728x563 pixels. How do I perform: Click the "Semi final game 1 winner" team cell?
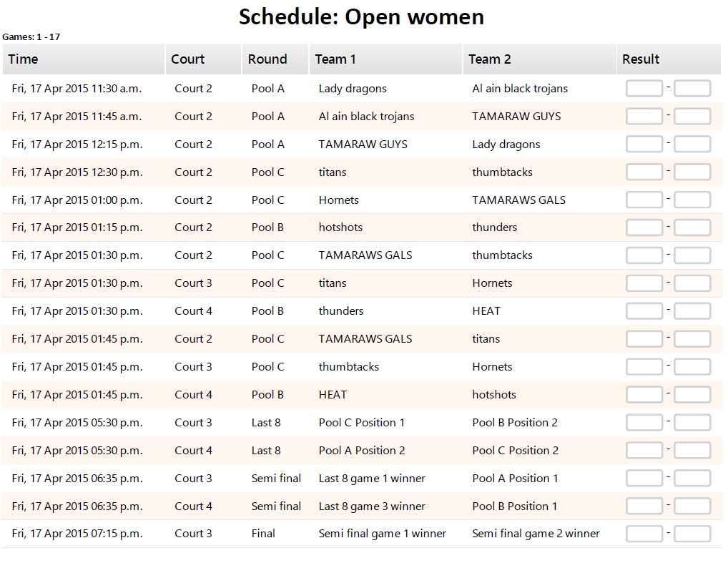click(x=382, y=534)
